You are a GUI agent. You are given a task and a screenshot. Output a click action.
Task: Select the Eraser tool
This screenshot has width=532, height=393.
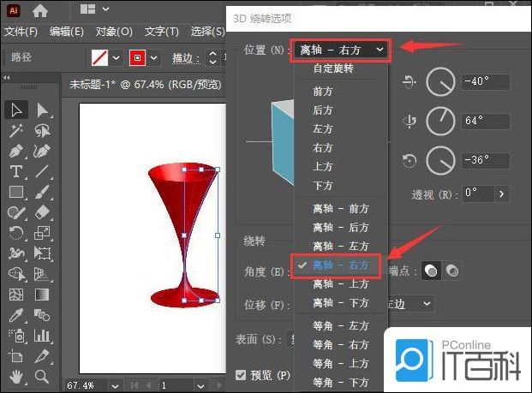43,212
